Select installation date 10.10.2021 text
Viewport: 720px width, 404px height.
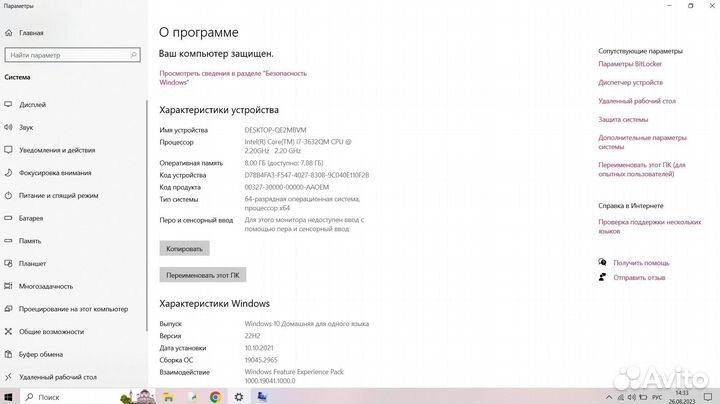click(259, 348)
